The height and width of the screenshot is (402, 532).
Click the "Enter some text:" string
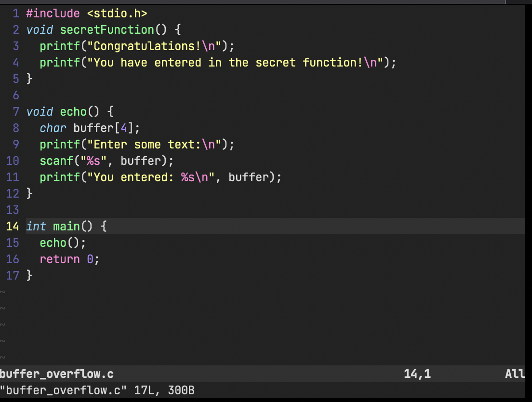[x=154, y=145]
